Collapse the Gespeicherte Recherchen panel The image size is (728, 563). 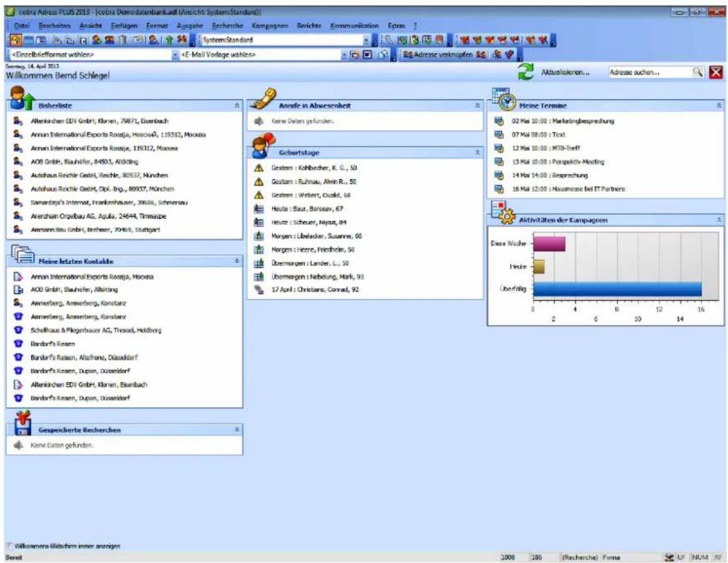pyautogui.click(x=237, y=430)
